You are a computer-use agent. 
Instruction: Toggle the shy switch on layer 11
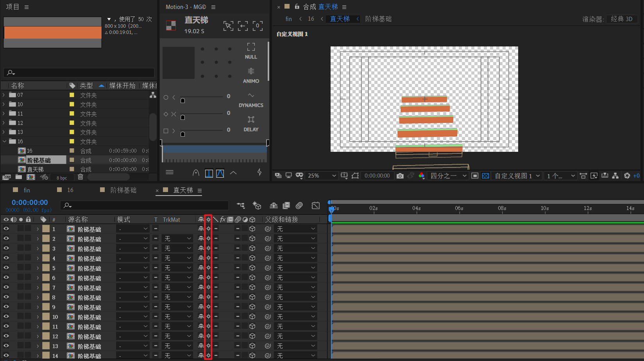[201, 326]
